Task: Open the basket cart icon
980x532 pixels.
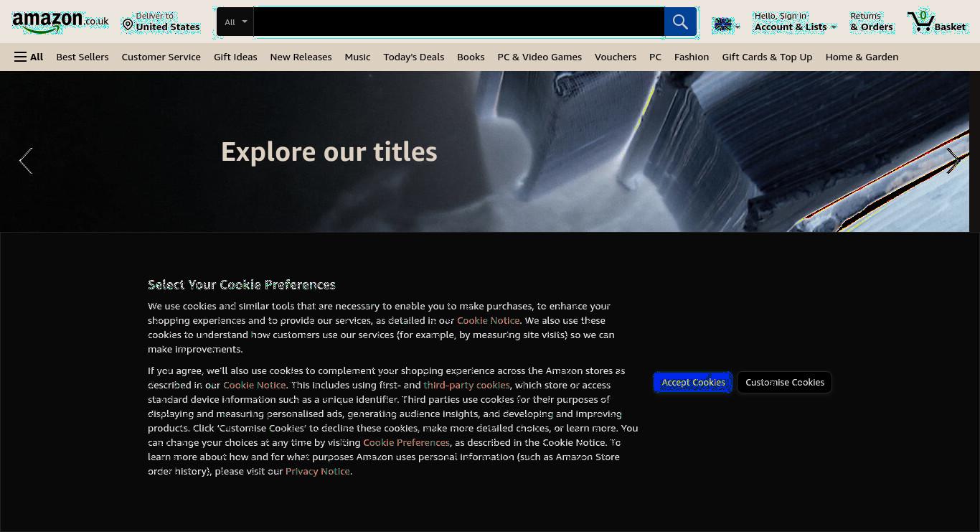Action: (x=920, y=22)
